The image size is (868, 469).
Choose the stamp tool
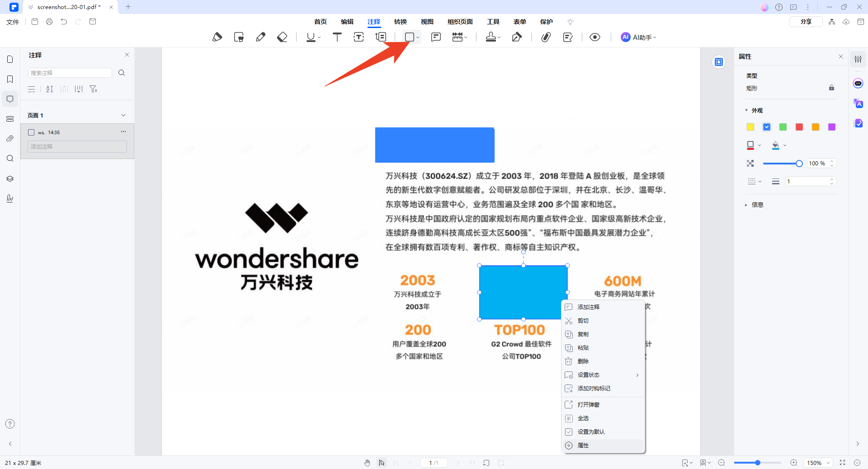491,37
